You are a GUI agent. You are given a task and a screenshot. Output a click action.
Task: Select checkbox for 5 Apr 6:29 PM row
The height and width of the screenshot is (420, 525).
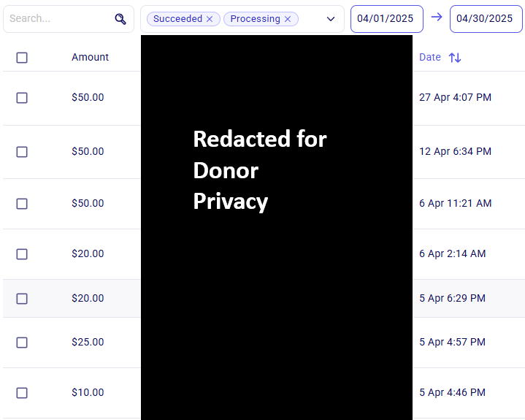click(22, 299)
